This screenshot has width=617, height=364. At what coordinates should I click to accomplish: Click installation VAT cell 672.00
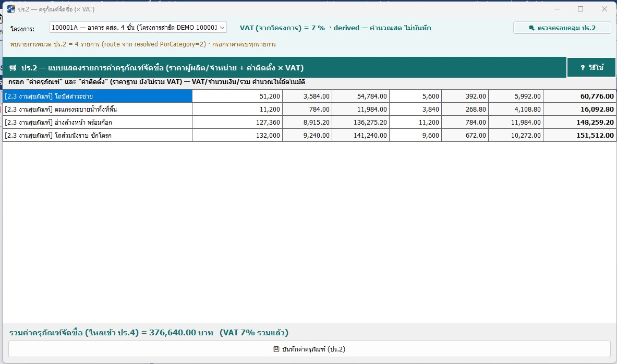tap(465, 135)
